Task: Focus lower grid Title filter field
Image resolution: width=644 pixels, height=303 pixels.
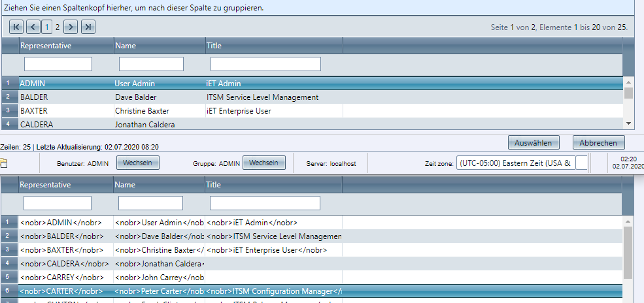Action: [x=265, y=203]
